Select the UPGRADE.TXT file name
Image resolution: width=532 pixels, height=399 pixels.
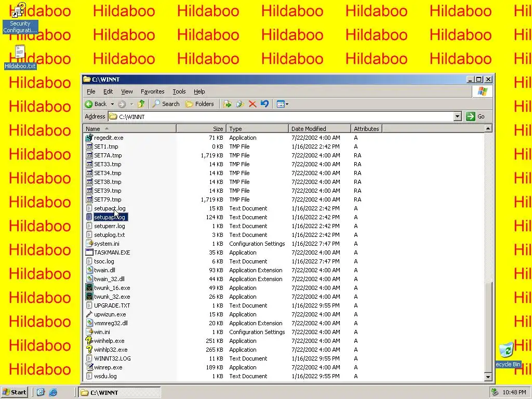112,305
